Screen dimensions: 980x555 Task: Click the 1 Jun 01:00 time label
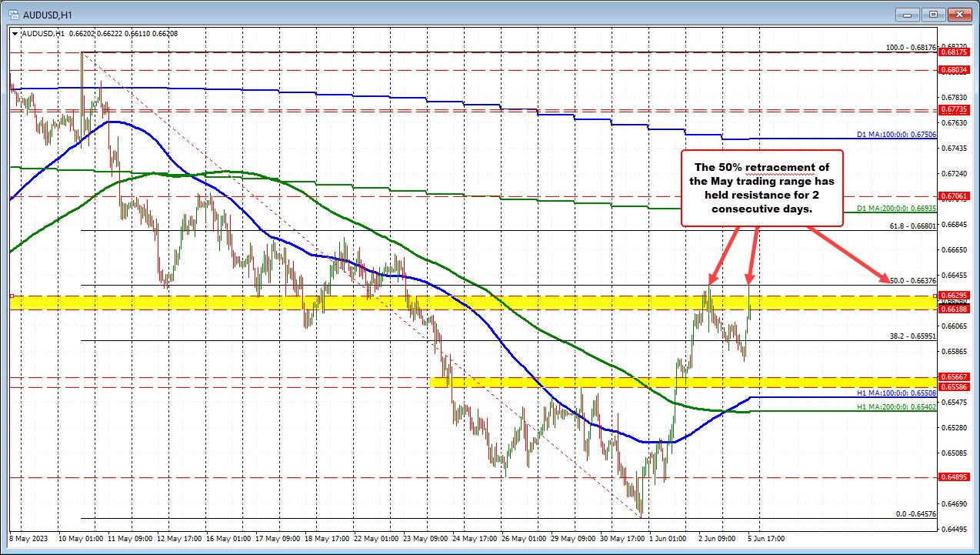coord(668,538)
